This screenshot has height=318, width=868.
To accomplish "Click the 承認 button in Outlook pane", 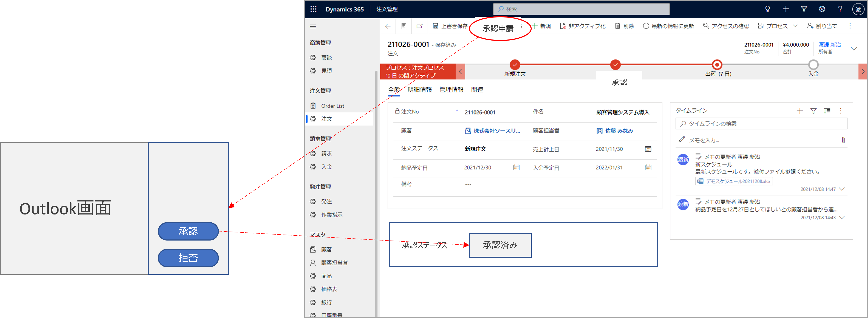I will [188, 231].
